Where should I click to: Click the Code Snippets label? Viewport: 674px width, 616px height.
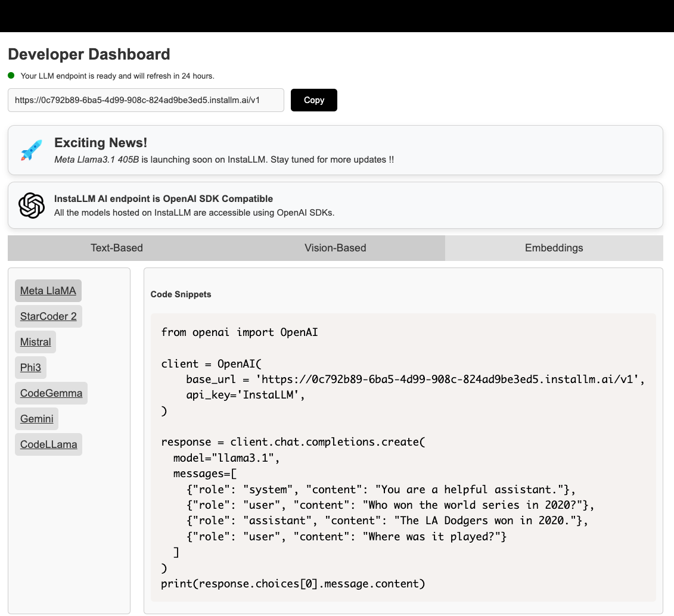181,294
